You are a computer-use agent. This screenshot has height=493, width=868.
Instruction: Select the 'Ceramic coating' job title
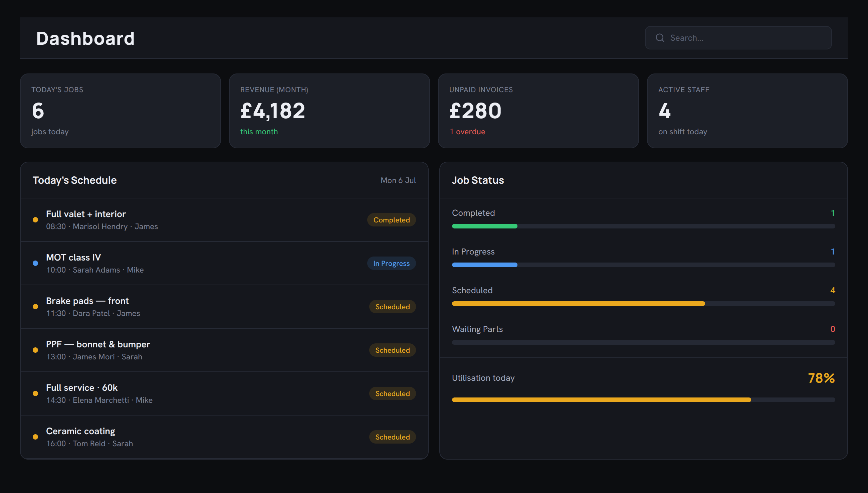(80, 431)
